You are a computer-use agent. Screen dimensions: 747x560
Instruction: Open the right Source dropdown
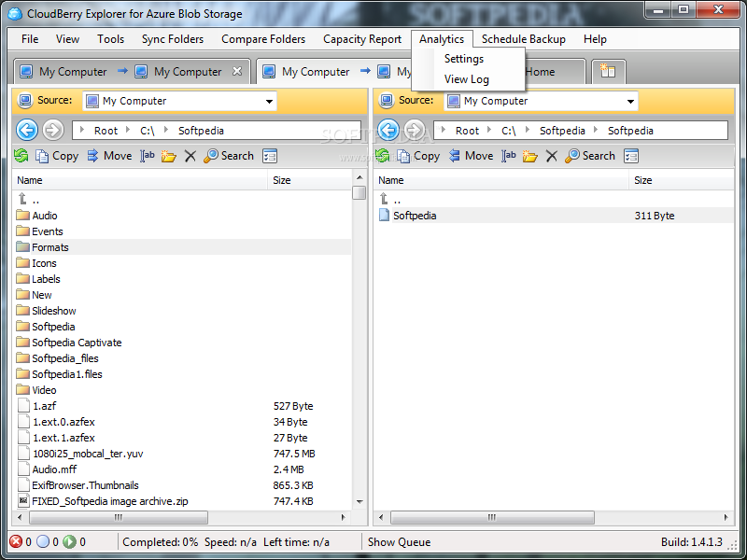pyautogui.click(x=630, y=101)
